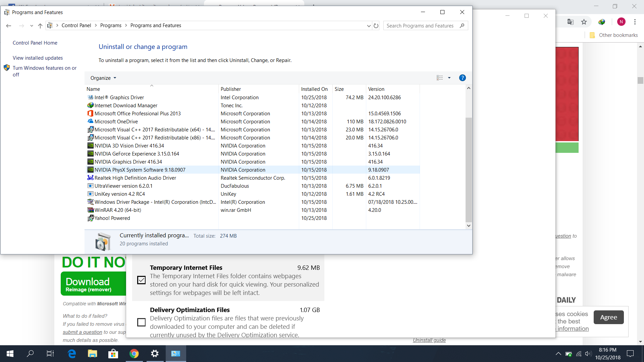Open View installed updates link

(x=38, y=58)
